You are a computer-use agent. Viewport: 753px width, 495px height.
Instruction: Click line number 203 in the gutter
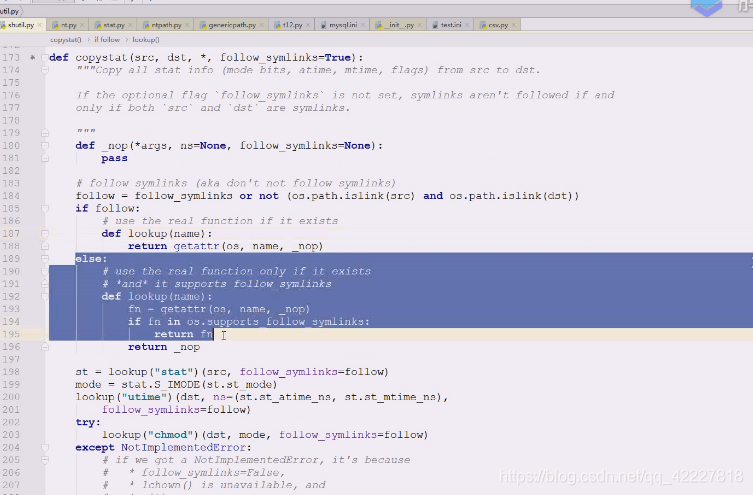[x=11, y=435]
